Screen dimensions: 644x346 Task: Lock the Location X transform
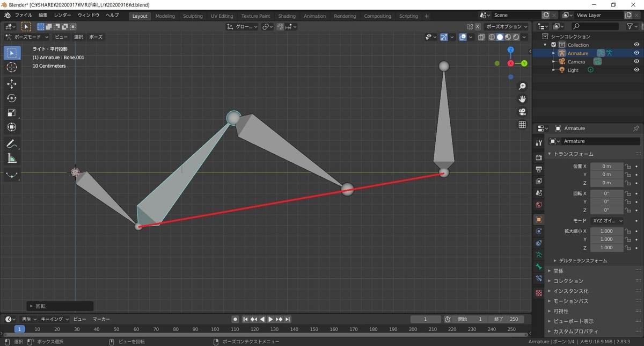[627, 167]
